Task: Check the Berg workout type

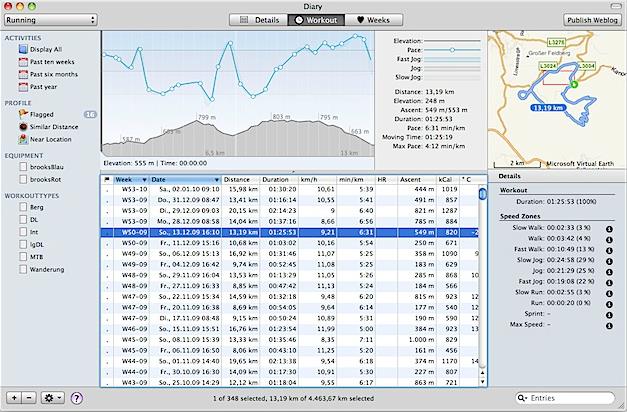Action: pos(23,207)
